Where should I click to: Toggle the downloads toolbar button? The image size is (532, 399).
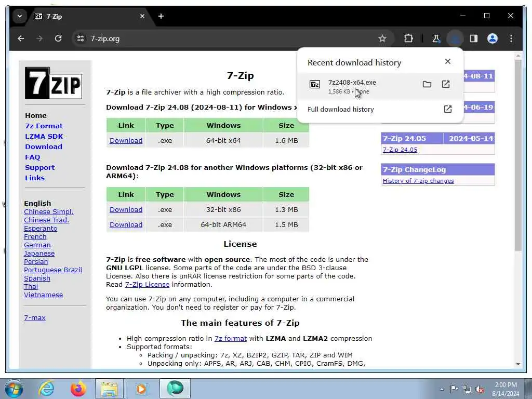455,38
